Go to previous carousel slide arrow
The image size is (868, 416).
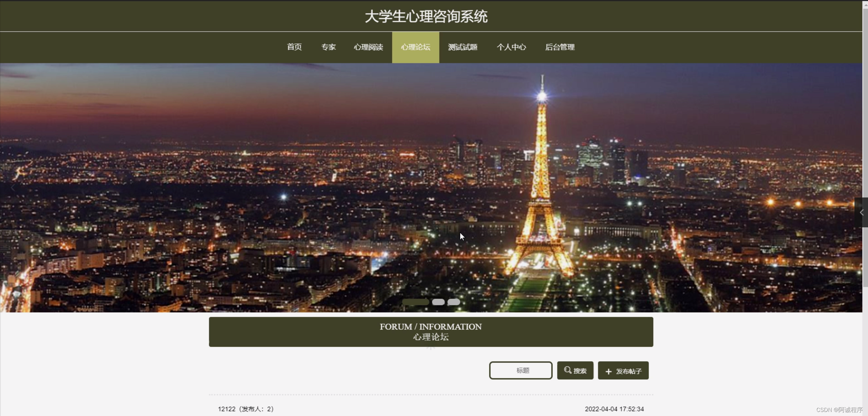(x=13, y=188)
